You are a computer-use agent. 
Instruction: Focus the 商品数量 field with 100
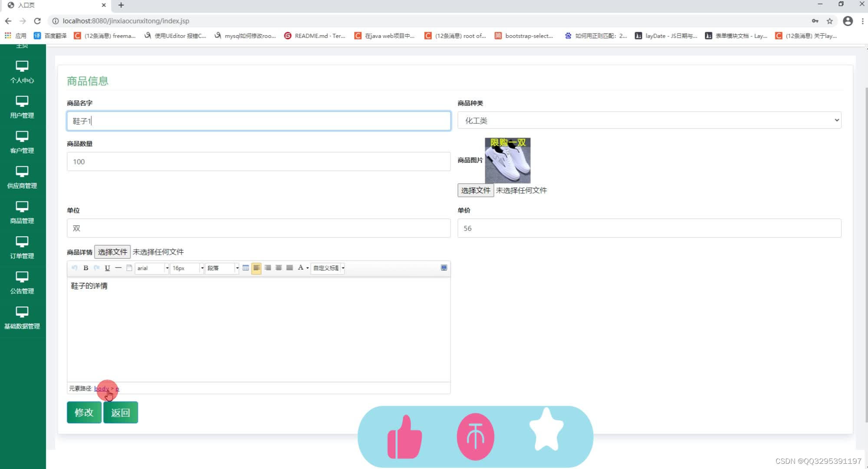tap(259, 162)
